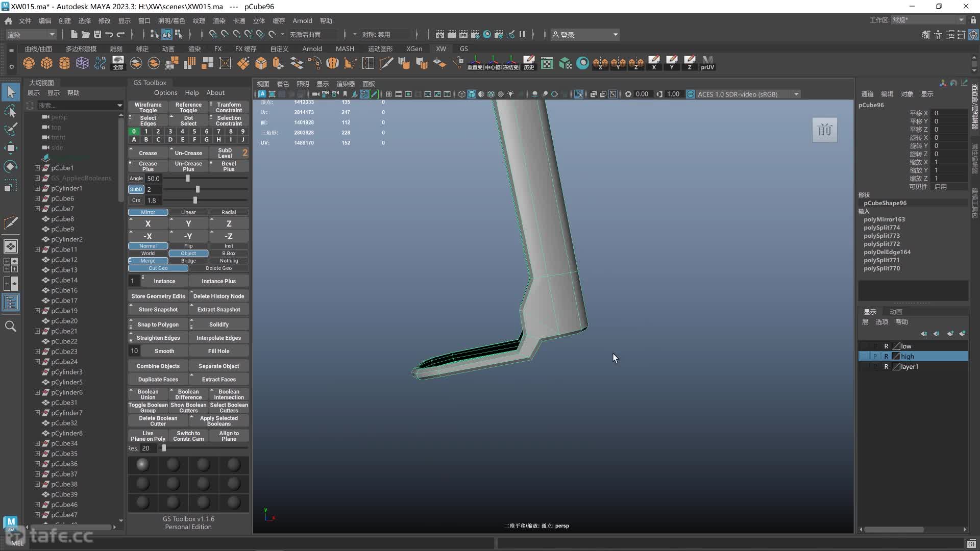
Task: Select the Delete Geo option
Action: 218,268
